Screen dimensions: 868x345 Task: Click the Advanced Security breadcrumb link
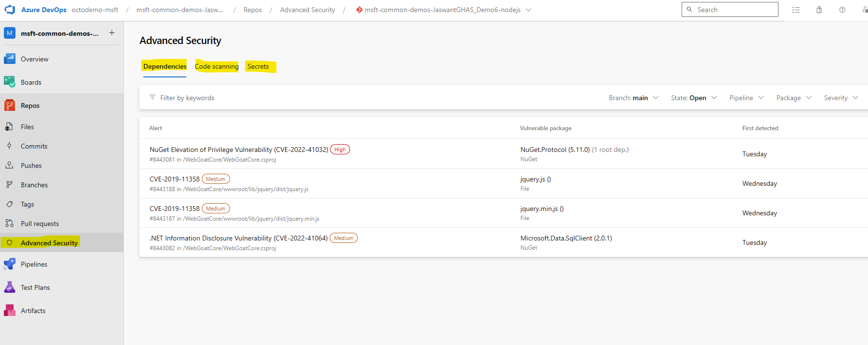coord(307,10)
